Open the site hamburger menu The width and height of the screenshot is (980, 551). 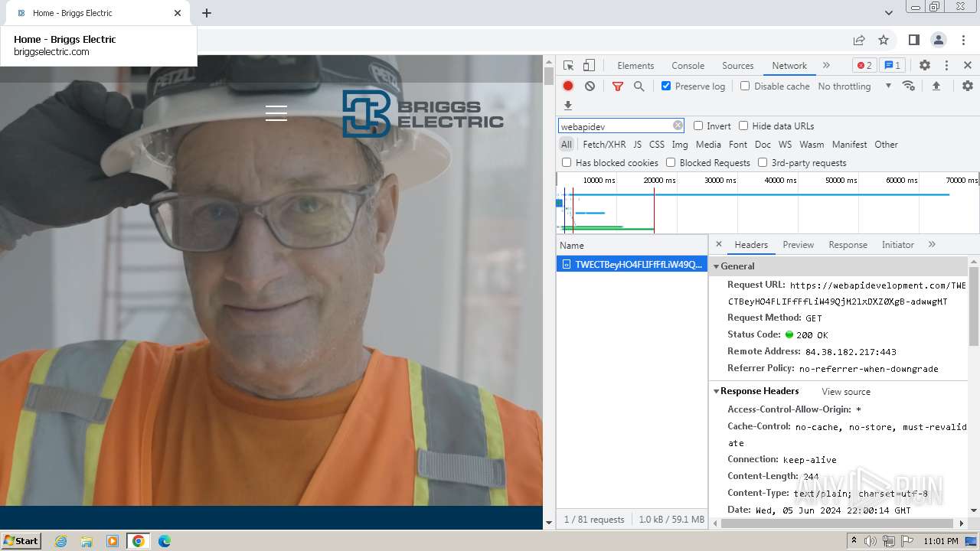pos(276,113)
